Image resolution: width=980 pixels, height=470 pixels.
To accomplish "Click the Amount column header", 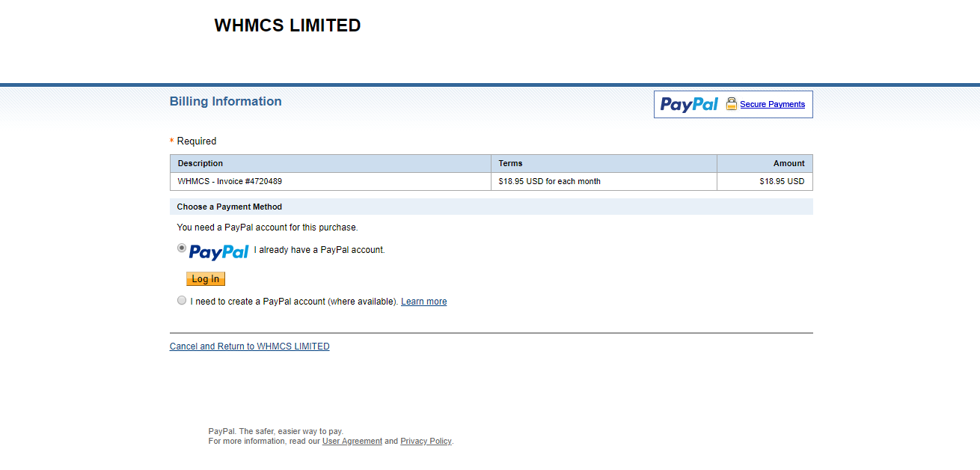I will coord(765,163).
